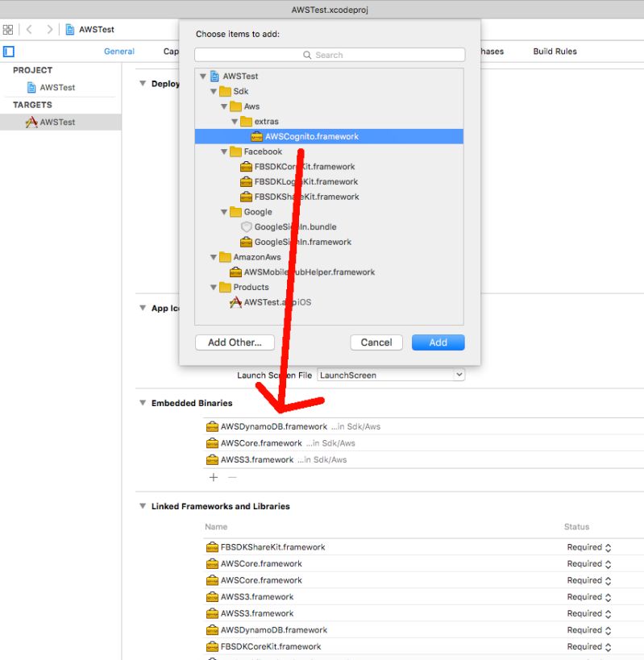Select FBSDKCoreKit.framework toolbox icon in dialog
This screenshot has width=644, height=660.
pyautogui.click(x=247, y=167)
